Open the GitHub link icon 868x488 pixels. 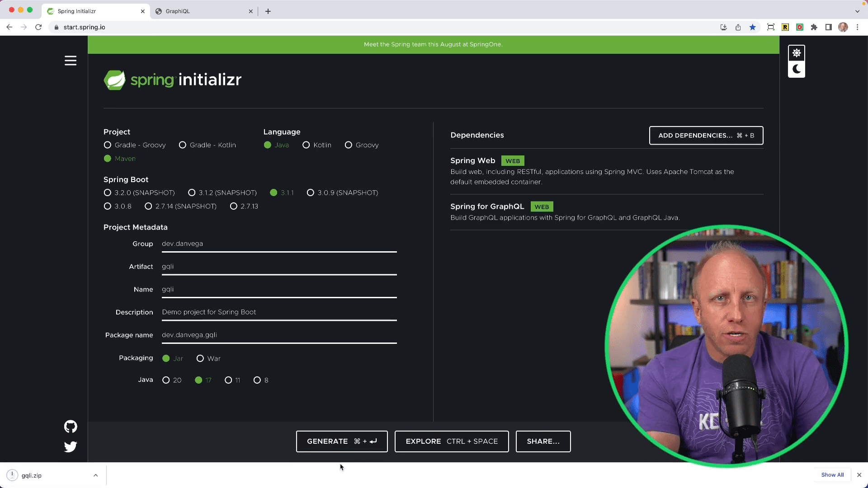click(x=71, y=426)
